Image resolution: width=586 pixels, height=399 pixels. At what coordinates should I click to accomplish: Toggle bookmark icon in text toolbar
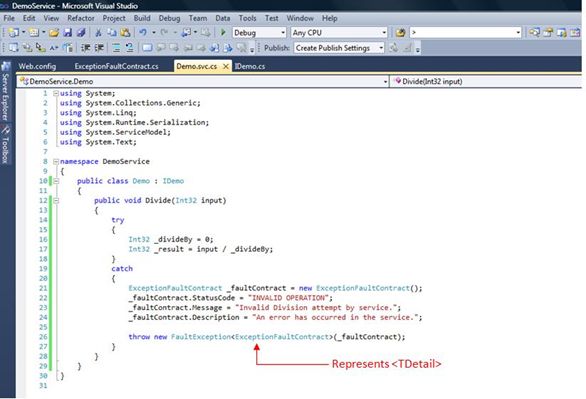pos(147,48)
